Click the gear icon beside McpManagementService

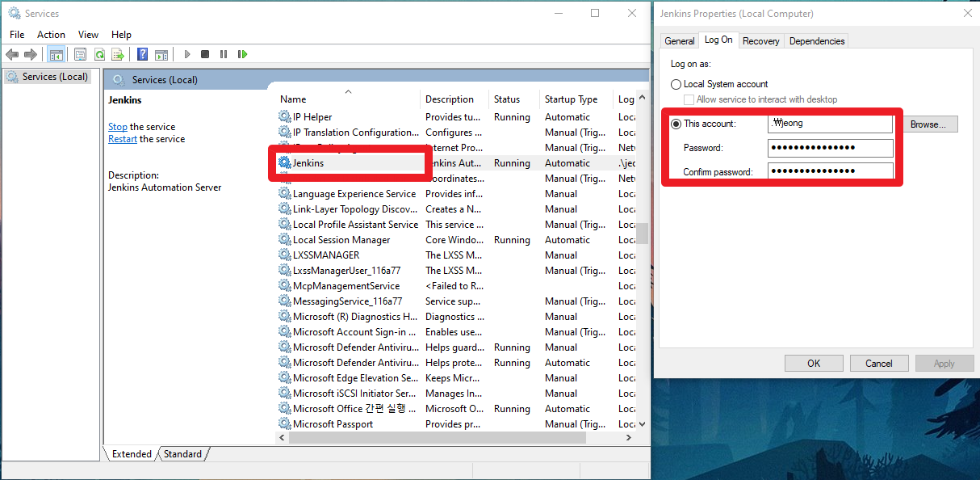tap(284, 286)
